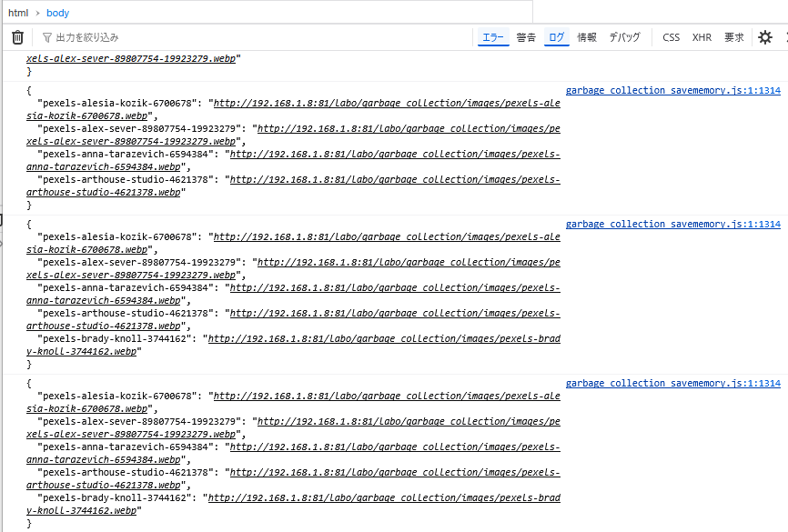Enable the 要求 filter
Viewport: 788px width, 532px height.
(x=733, y=37)
